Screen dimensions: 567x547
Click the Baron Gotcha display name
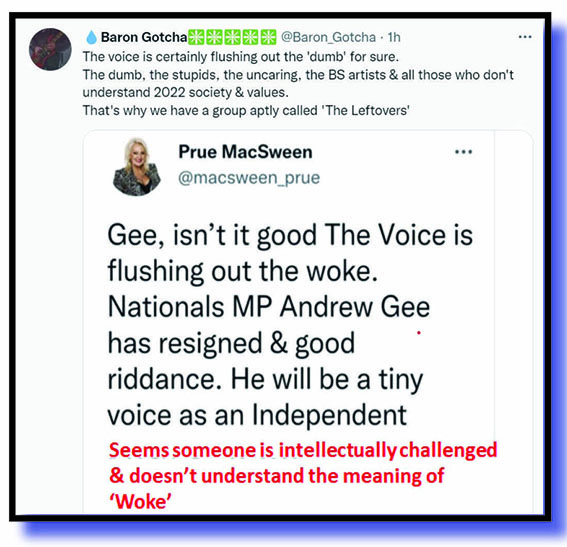tap(144, 37)
